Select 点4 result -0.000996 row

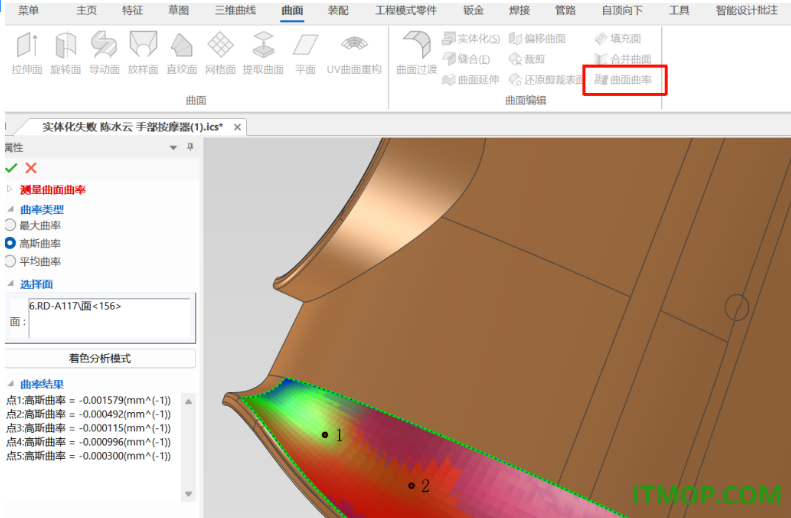pyautogui.click(x=88, y=442)
